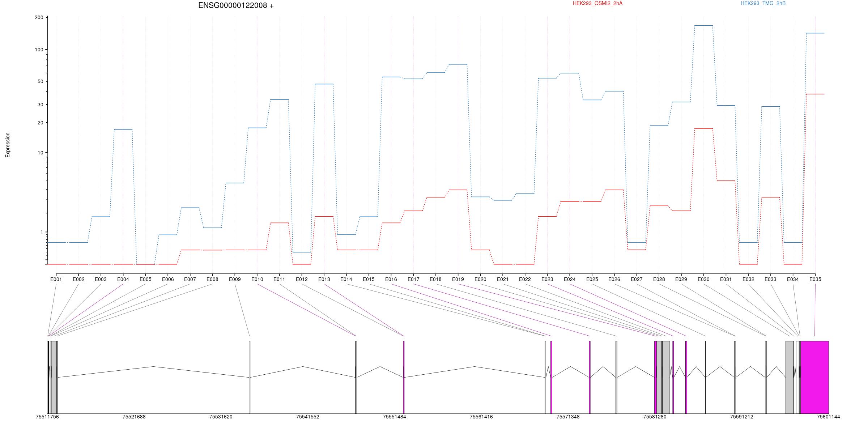Screen dimensions: 868x434
Task: Click exon label E003
Action: click(101, 279)
